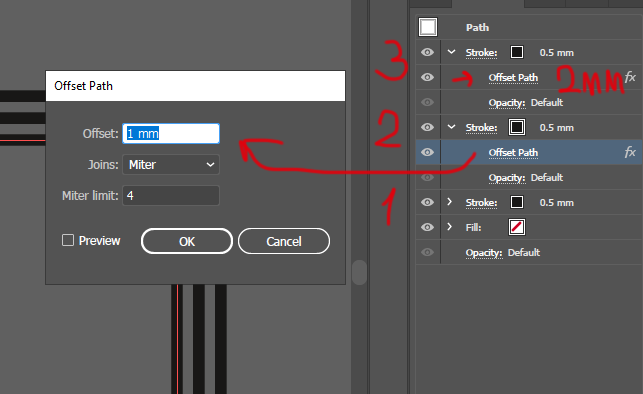Click the Default value on the bottom Opacity row
The width and height of the screenshot is (643, 394).
pos(524,253)
